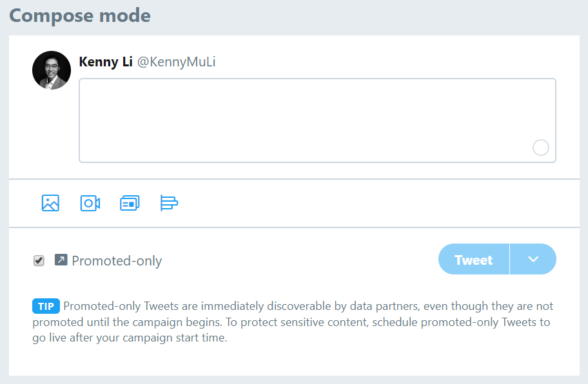Click the Promoted-only arrow icon

tap(61, 260)
